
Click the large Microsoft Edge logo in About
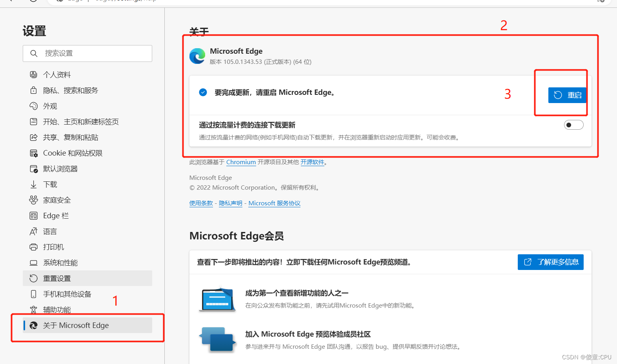(197, 56)
